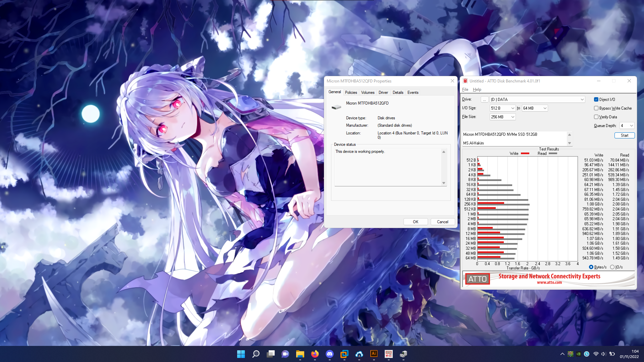This screenshot has height=362, width=644.
Task: Switch to the Details tab
Action: click(x=398, y=93)
